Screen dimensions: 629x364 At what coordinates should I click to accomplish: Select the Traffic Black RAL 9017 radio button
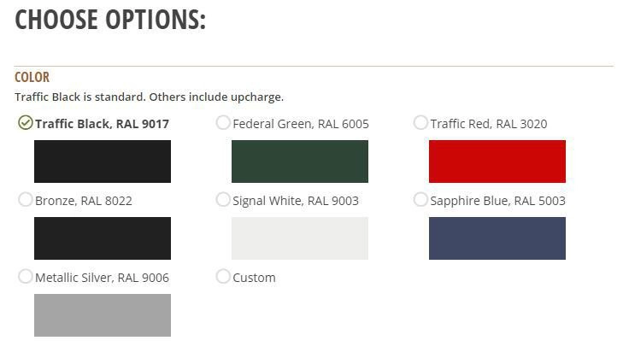pos(26,123)
